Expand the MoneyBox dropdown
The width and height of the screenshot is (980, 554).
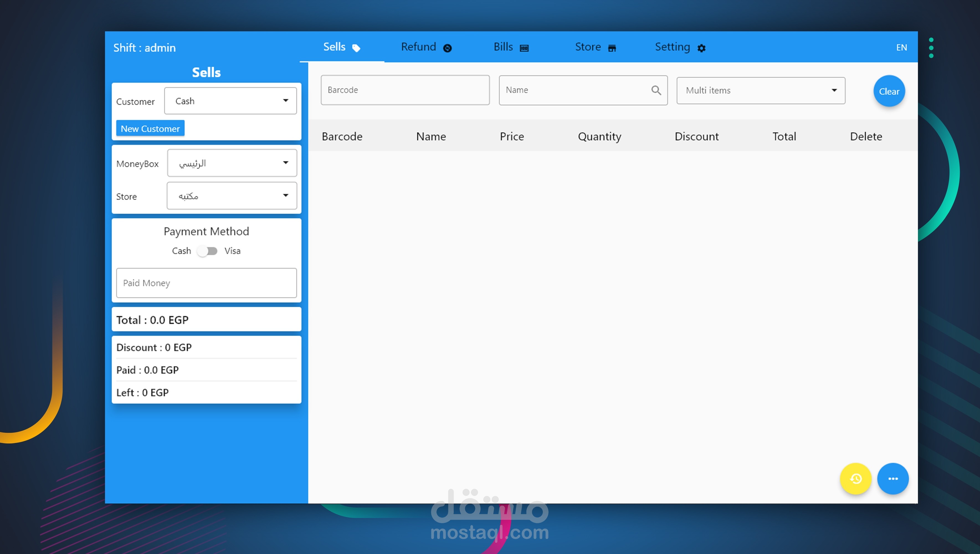pos(232,163)
